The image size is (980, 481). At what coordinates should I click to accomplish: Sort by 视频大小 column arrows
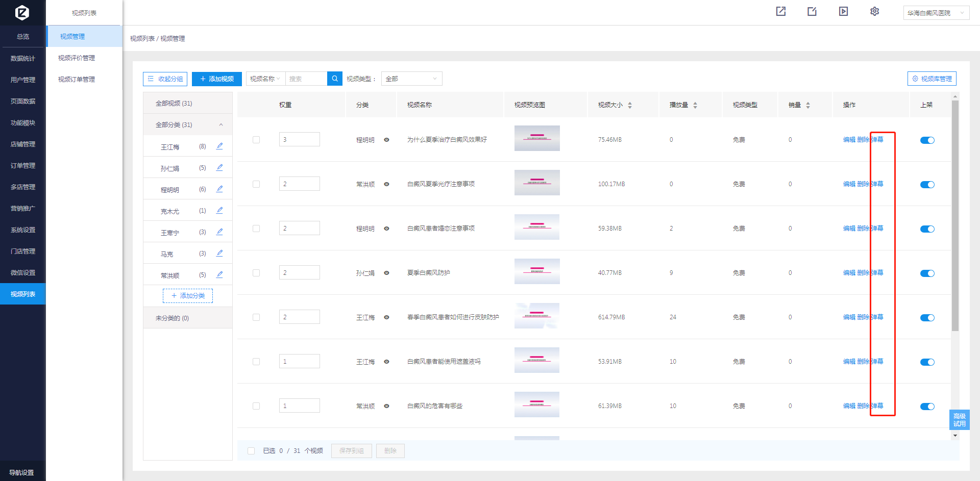point(630,105)
